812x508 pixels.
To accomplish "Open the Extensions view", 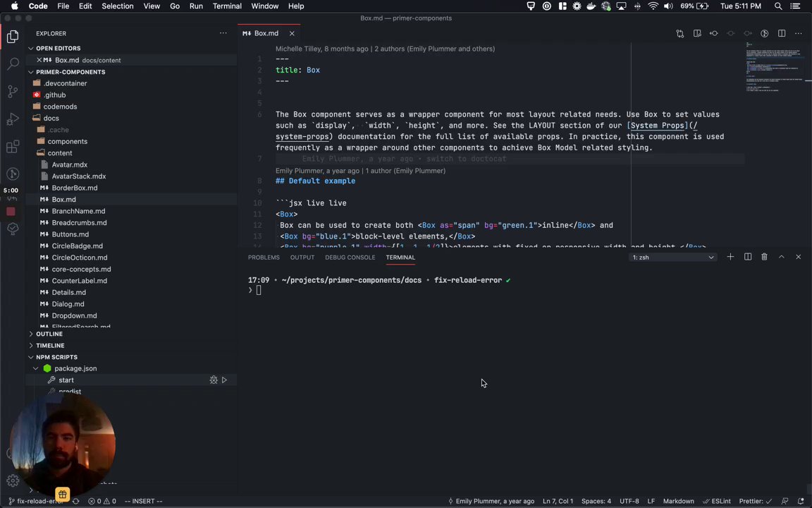I will click(x=13, y=147).
